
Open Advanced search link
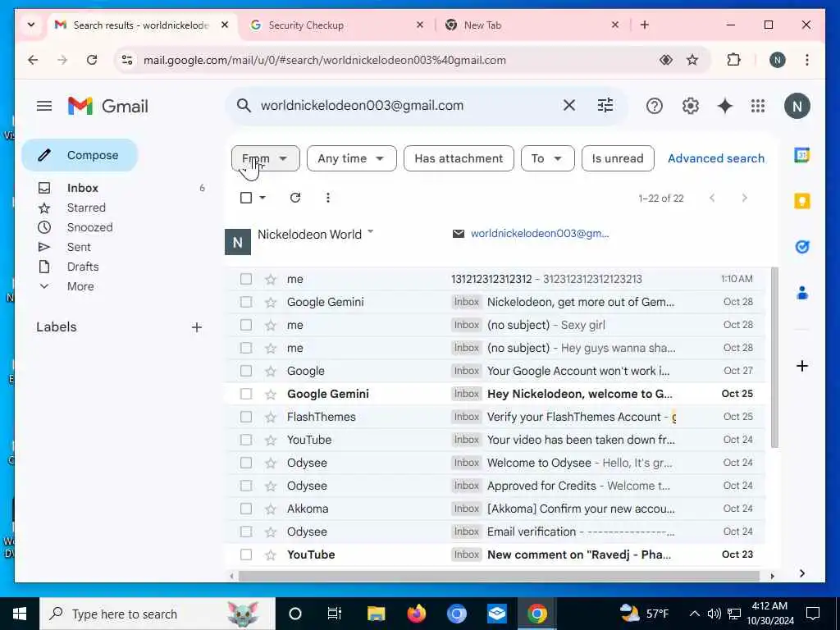pos(715,158)
